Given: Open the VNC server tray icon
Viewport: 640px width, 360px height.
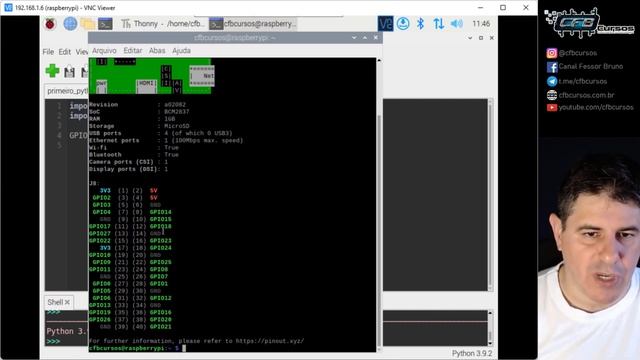Looking at the screenshot, I should point(385,24).
